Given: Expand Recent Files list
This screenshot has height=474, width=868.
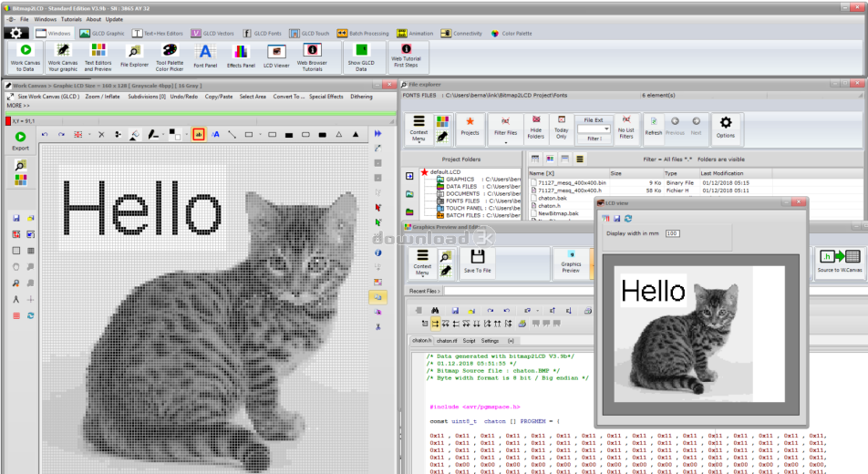Looking at the screenshot, I should (425, 291).
